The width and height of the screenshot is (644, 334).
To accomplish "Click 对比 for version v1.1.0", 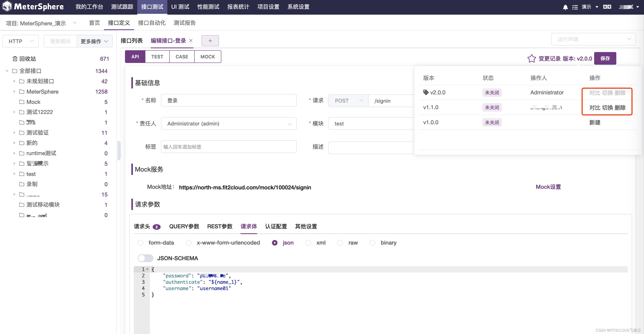I will (x=595, y=108).
